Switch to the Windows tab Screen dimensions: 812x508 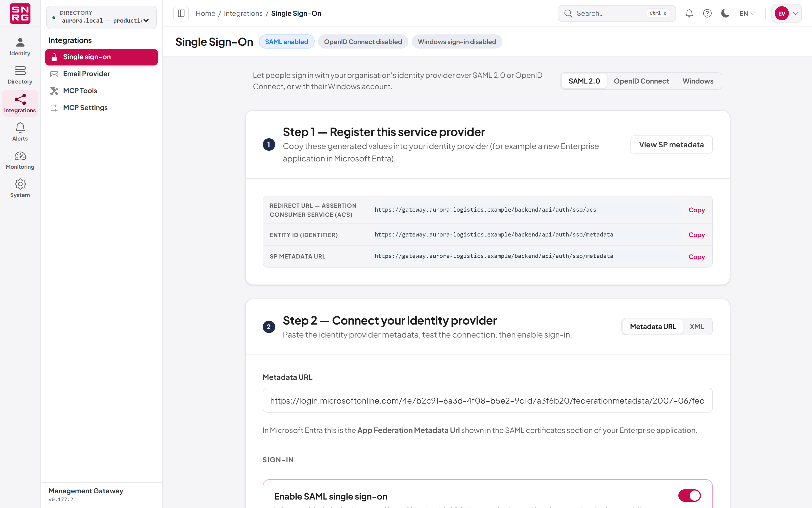(698, 81)
